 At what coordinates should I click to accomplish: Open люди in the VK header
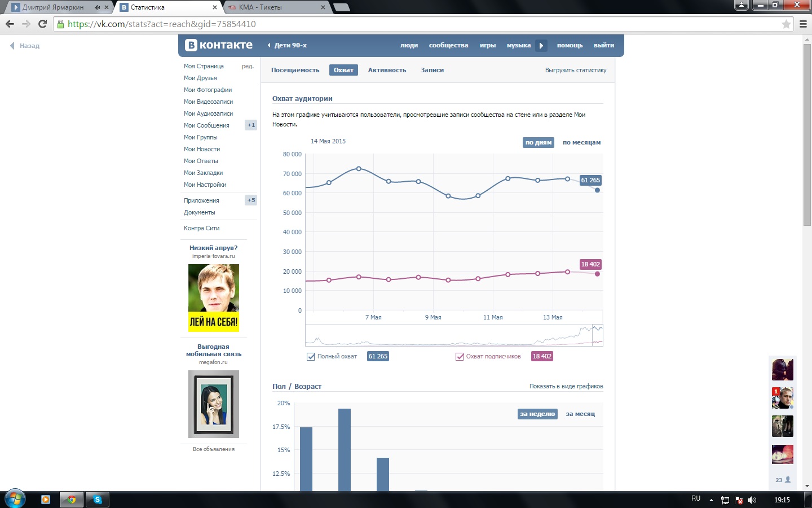[x=409, y=46]
